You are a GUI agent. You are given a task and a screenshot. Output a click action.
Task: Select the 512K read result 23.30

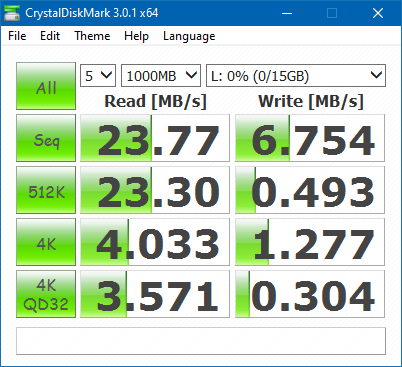pos(155,190)
